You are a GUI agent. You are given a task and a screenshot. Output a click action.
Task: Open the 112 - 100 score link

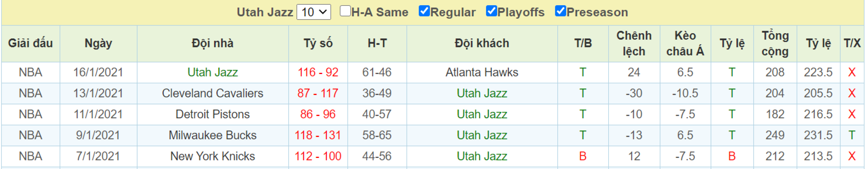[318, 156]
